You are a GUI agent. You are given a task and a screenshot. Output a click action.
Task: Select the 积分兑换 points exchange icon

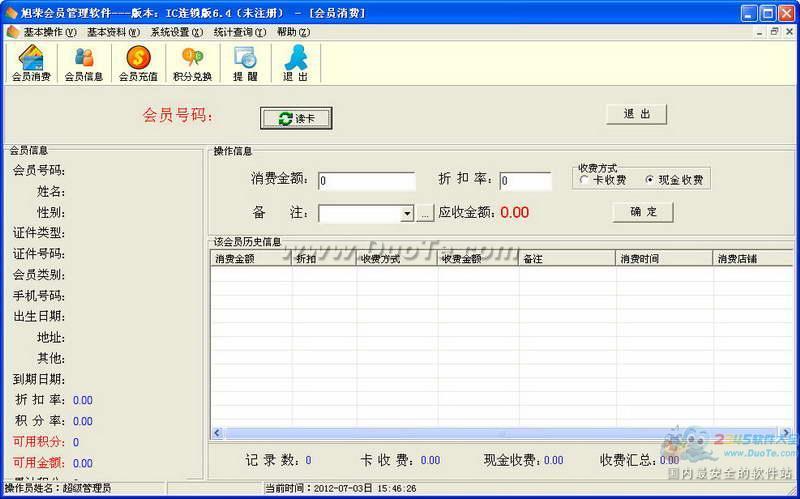(x=192, y=63)
